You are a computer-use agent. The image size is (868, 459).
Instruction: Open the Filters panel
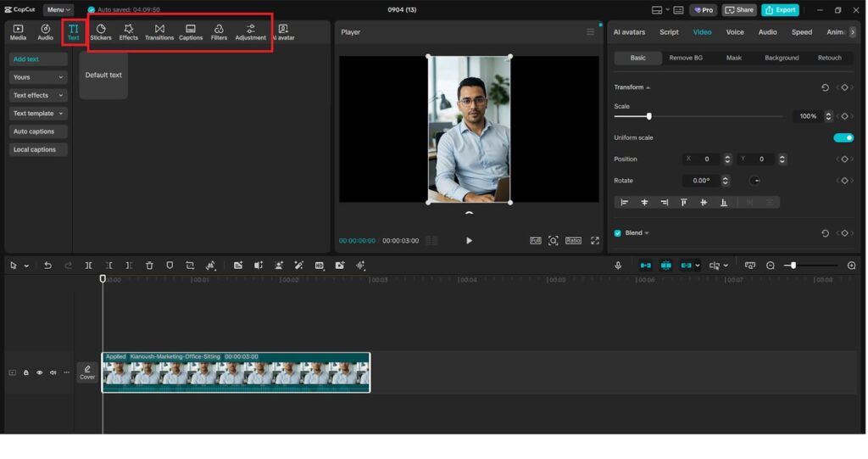click(x=219, y=32)
